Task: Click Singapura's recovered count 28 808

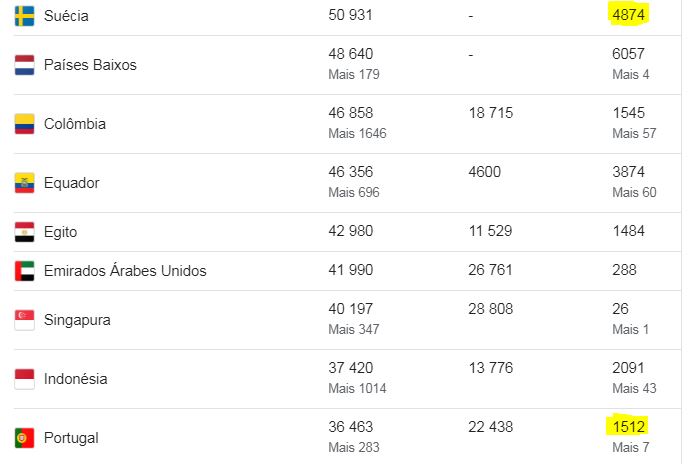Action: 490,309
